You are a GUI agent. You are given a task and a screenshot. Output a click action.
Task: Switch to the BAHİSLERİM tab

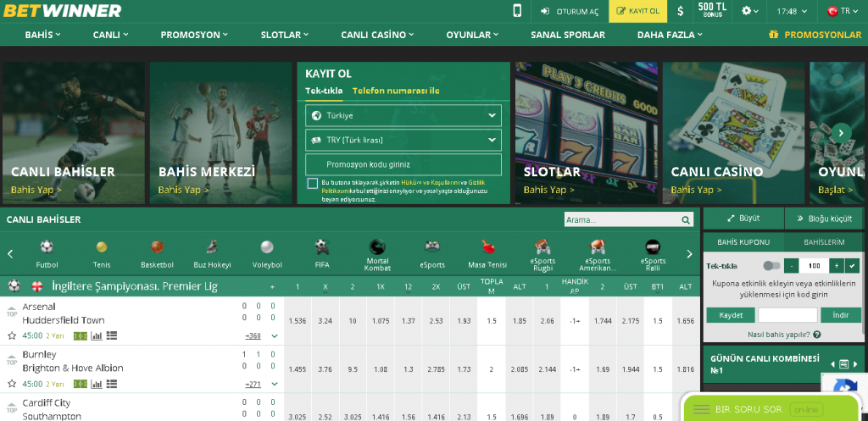pyautogui.click(x=824, y=242)
